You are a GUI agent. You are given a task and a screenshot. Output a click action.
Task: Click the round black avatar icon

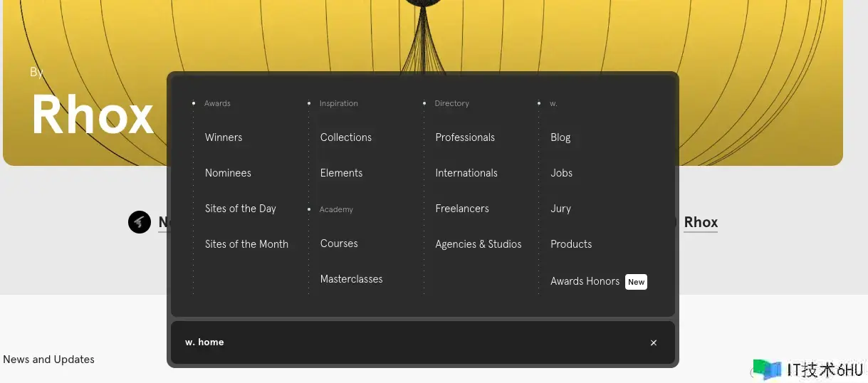(140, 222)
